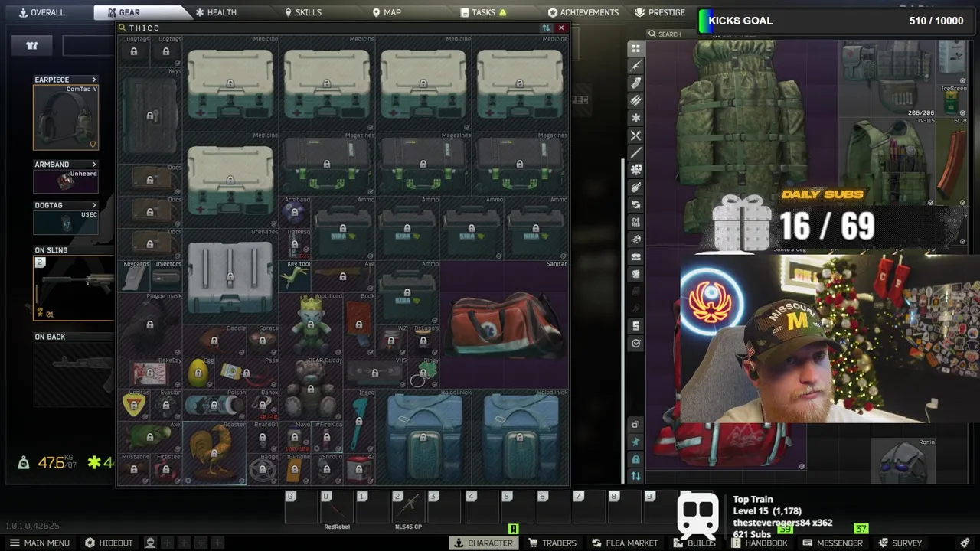Select the Mayo jar item

click(295, 437)
